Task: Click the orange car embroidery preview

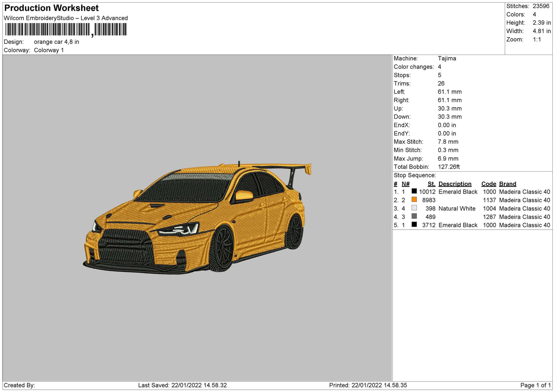Action: [197, 217]
